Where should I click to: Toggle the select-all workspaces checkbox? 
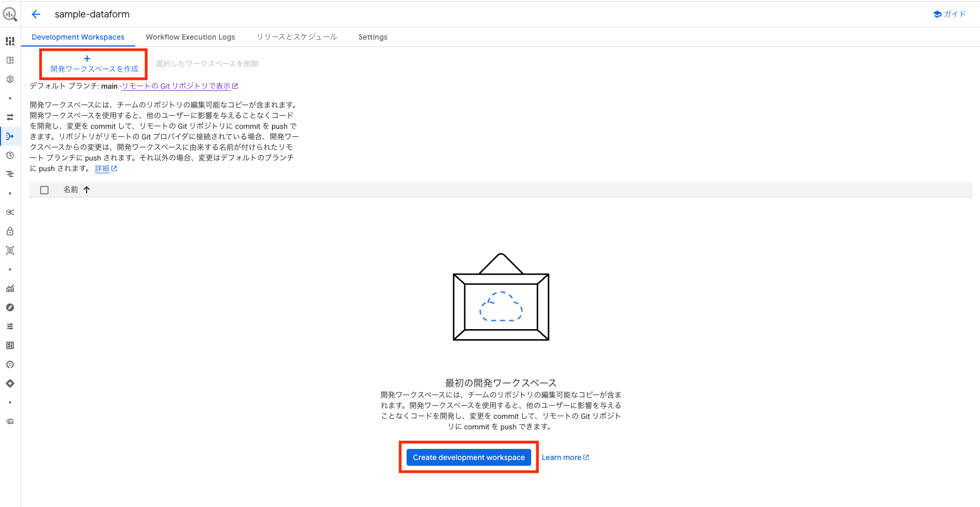click(x=44, y=190)
